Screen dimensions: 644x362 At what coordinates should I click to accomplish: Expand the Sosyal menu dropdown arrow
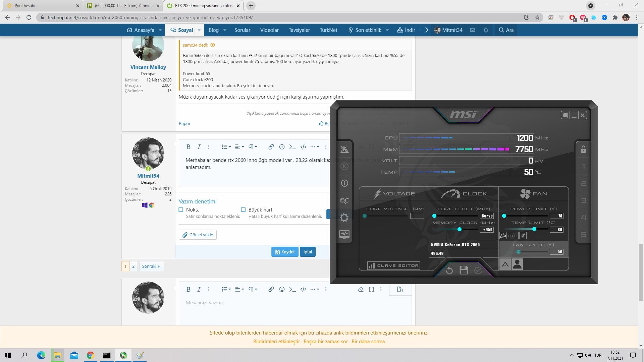[199, 30]
